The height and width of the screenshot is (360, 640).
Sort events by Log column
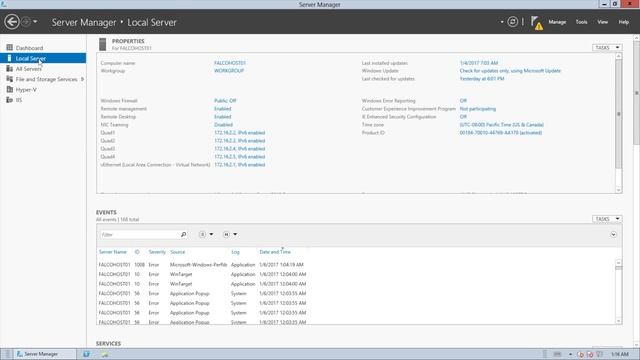pos(236,252)
